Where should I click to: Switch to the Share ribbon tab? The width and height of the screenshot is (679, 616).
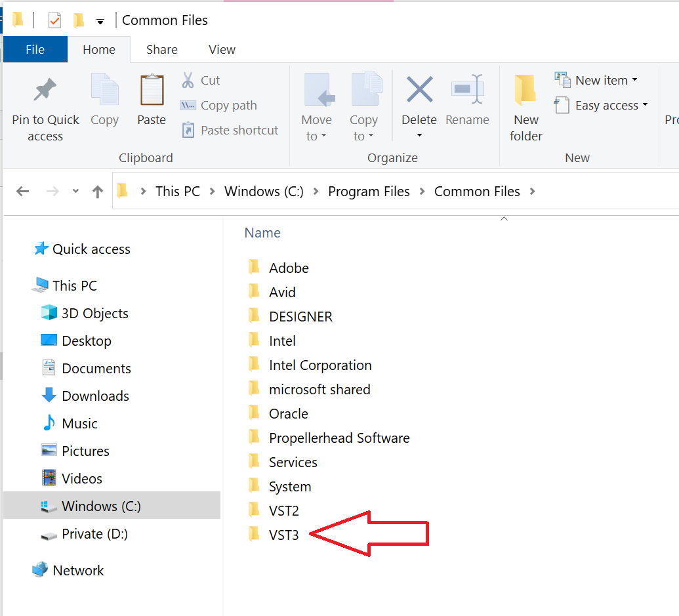[x=161, y=50]
